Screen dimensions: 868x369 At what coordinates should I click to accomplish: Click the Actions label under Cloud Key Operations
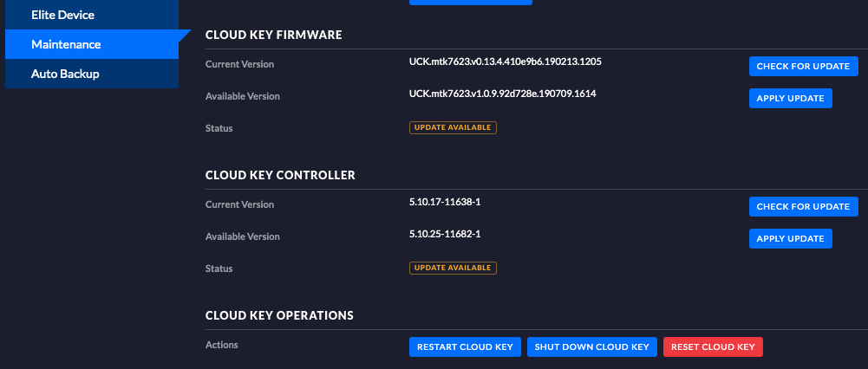pos(222,345)
